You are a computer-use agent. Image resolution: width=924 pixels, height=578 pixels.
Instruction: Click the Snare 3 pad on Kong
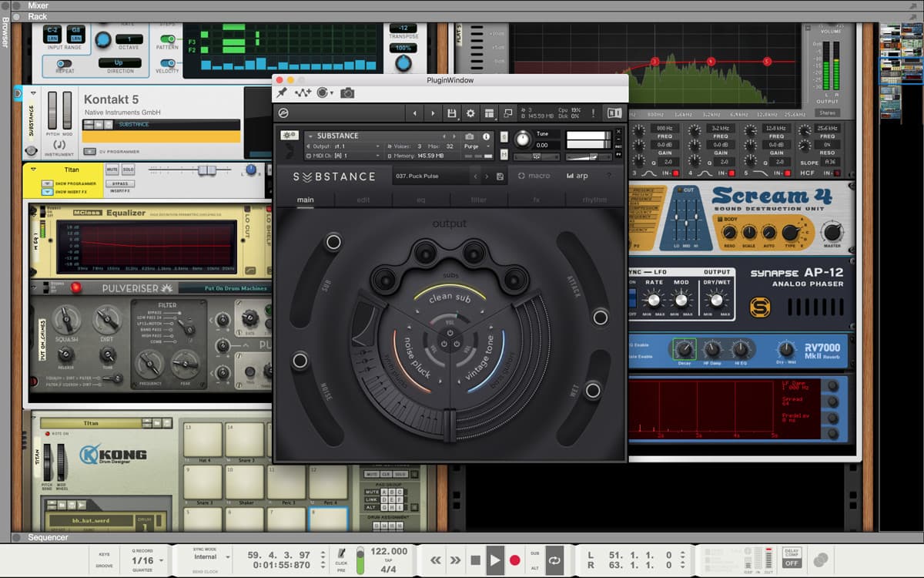tap(203, 482)
